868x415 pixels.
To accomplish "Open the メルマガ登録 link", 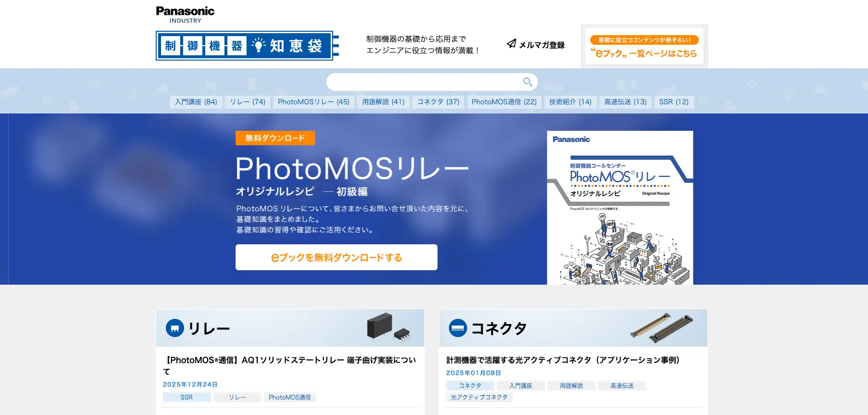I will click(x=542, y=45).
